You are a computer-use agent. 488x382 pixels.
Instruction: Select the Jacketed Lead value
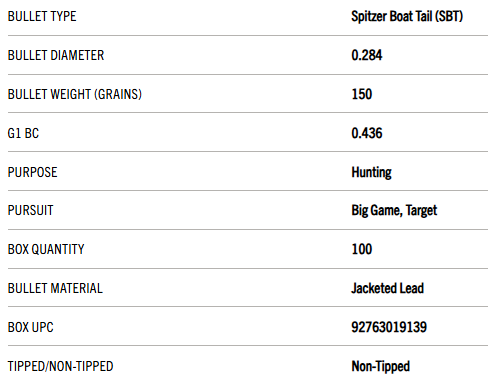pos(387,288)
